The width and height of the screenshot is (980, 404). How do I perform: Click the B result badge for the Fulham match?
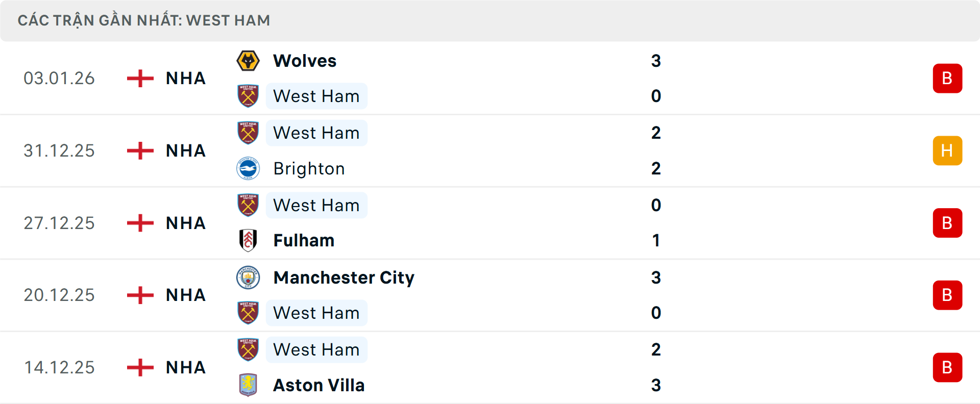click(x=947, y=223)
